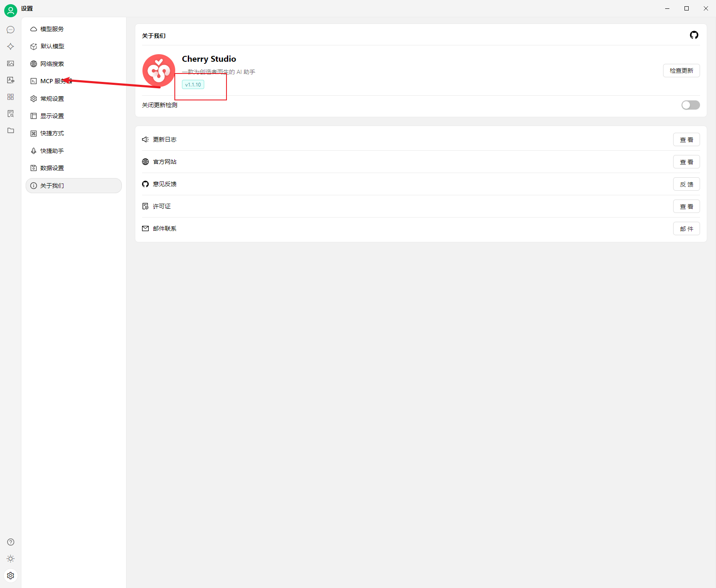
Task: Open the mini apps grid icon
Action: pyautogui.click(x=11, y=97)
